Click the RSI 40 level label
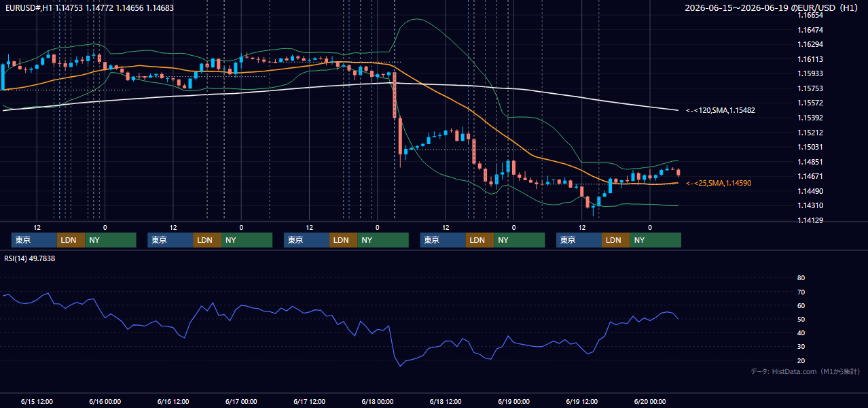The width and height of the screenshot is (868, 408). (x=801, y=333)
